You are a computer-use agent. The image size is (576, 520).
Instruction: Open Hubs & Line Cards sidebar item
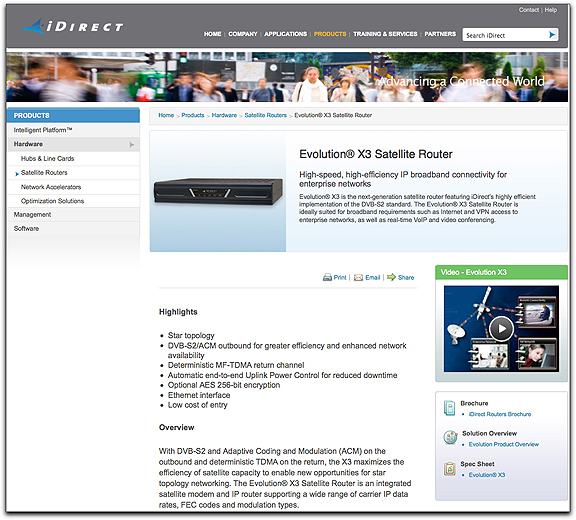point(73,159)
